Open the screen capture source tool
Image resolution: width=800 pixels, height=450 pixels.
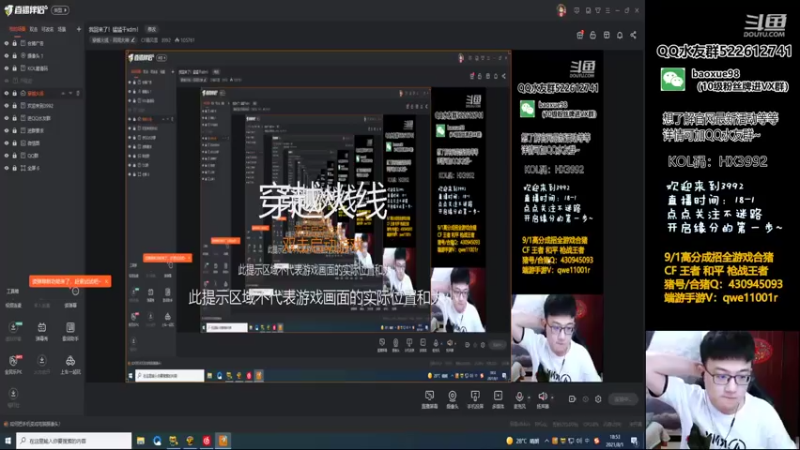click(x=430, y=399)
